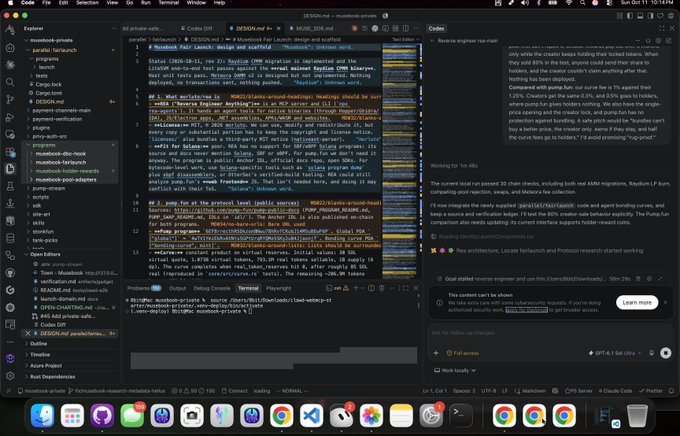680x436 pixels.
Task: Expand the Rust Dependencies section
Action: pyautogui.click(x=52, y=377)
